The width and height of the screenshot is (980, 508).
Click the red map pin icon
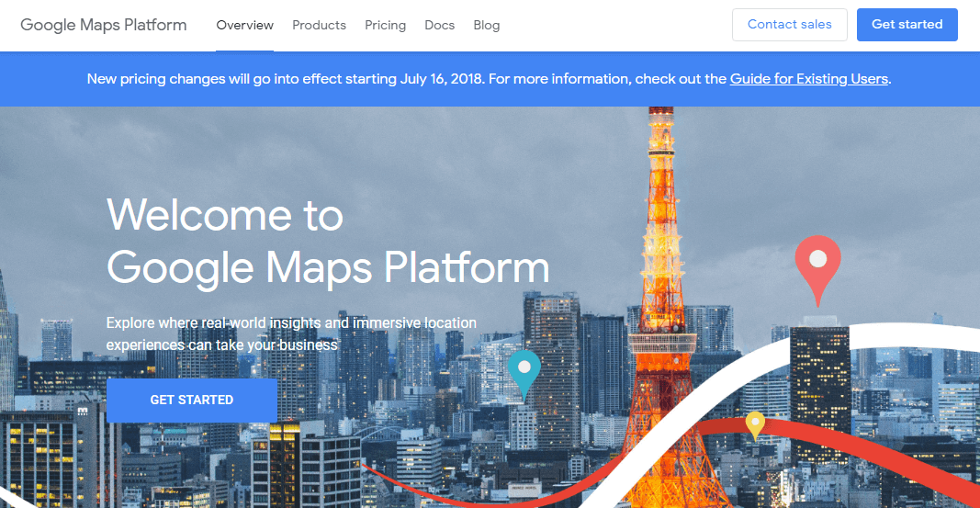(817, 270)
